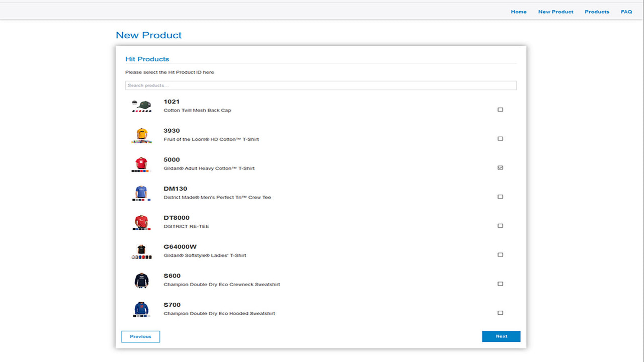Open the Gildan Adult Heavy Cotton product image
Screen dimensions: 644x362
[141, 163]
